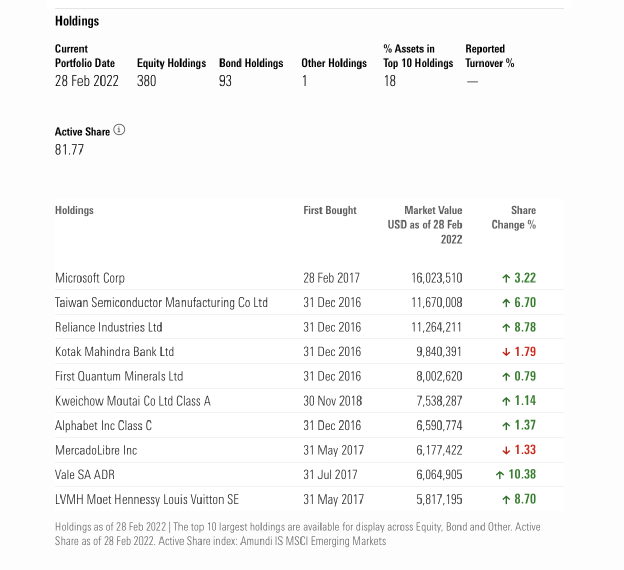The width and height of the screenshot is (624, 570).
Task: Click Microsoft first bought date 28 Feb 2017
Action: tap(332, 278)
